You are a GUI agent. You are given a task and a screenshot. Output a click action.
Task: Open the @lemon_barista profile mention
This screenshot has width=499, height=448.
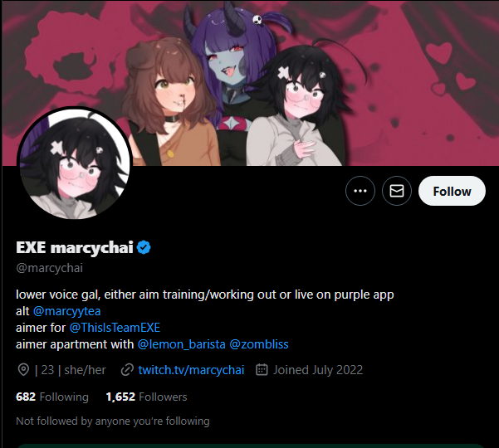(x=181, y=344)
